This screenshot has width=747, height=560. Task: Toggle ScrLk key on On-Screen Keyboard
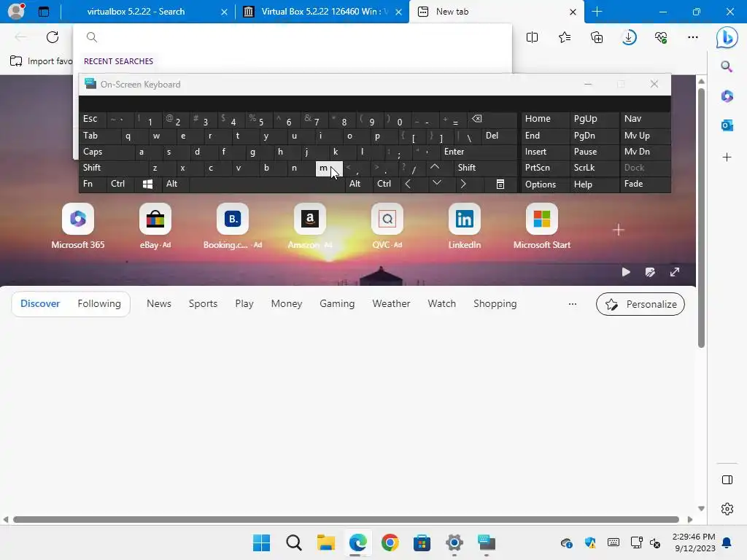click(x=595, y=168)
